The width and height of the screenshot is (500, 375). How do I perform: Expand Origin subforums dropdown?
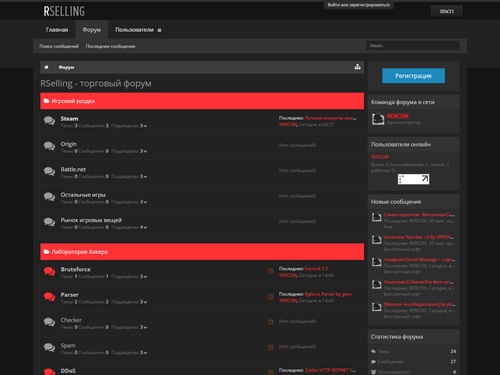[x=144, y=151]
